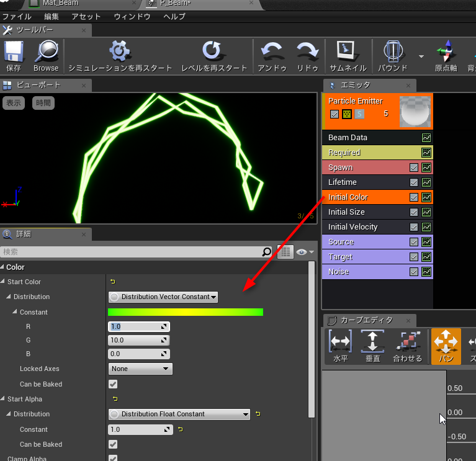Open Locked Axes None dropdown

[140, 369]
